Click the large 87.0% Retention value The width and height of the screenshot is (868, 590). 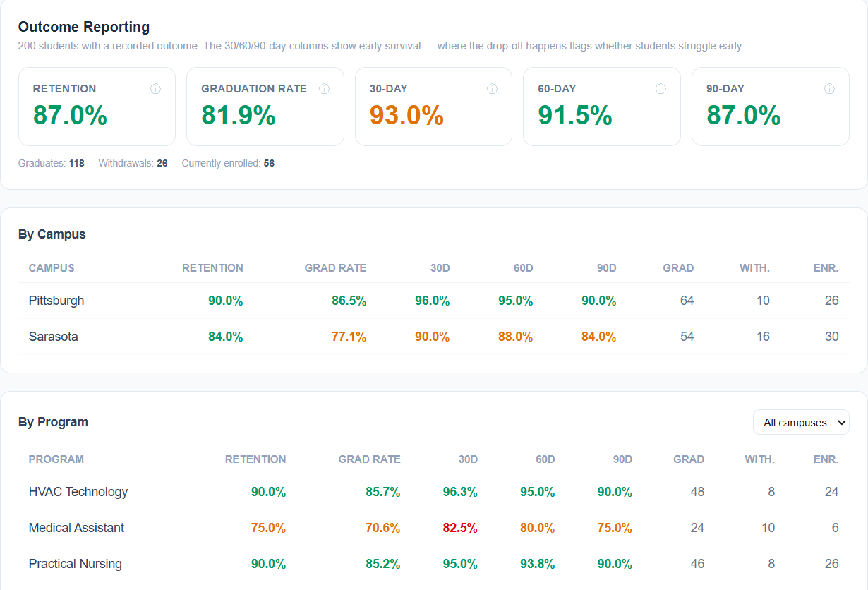[70, 115]
